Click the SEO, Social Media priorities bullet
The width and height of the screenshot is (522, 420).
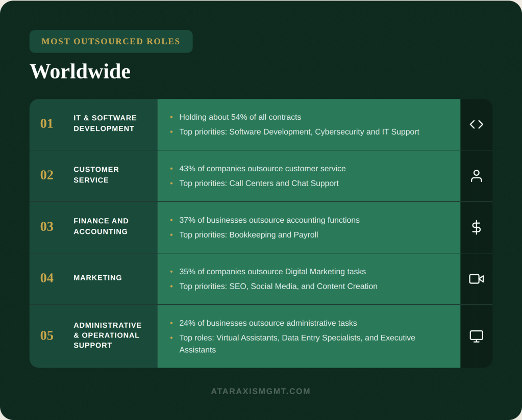click(278, 286)
